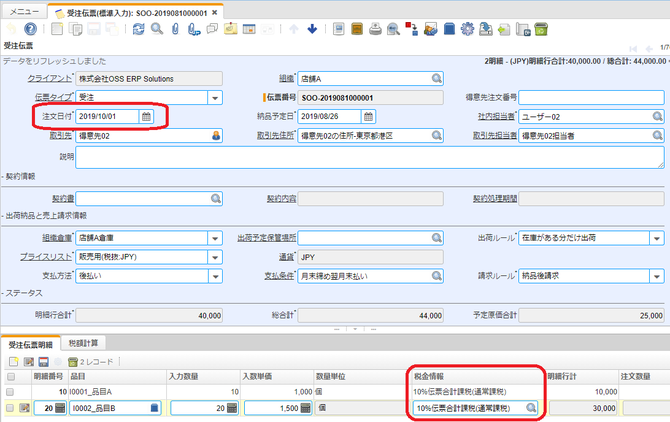This screenshot has width=670, height=422.
Task: Move to detail record with blue down arrow
Action: [x=312, y=29]
